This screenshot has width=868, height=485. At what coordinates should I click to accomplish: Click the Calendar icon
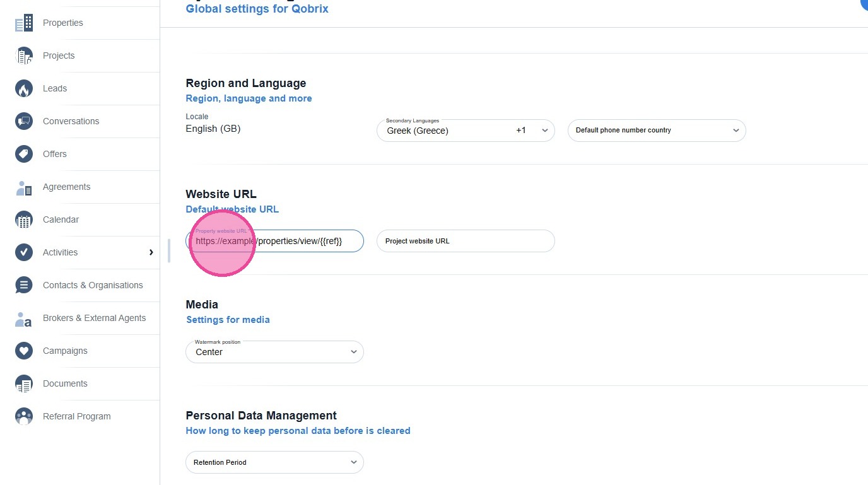click(x=24, y=220)
